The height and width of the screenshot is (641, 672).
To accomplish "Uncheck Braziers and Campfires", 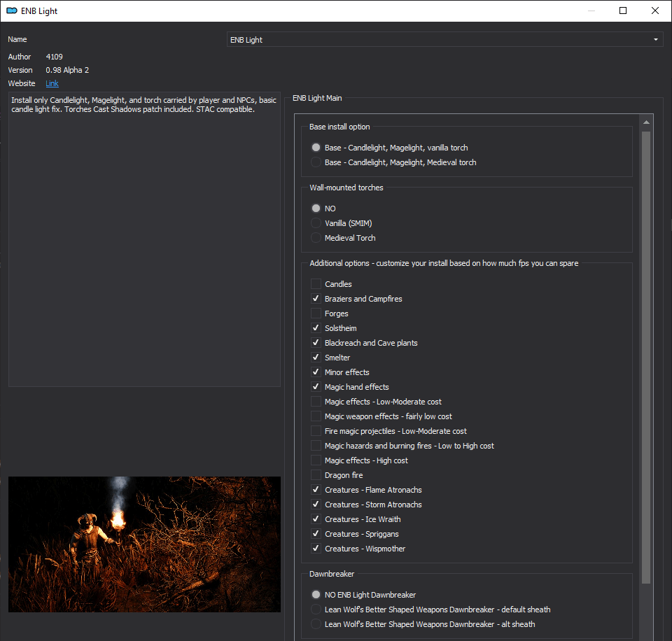I will 316,298.
